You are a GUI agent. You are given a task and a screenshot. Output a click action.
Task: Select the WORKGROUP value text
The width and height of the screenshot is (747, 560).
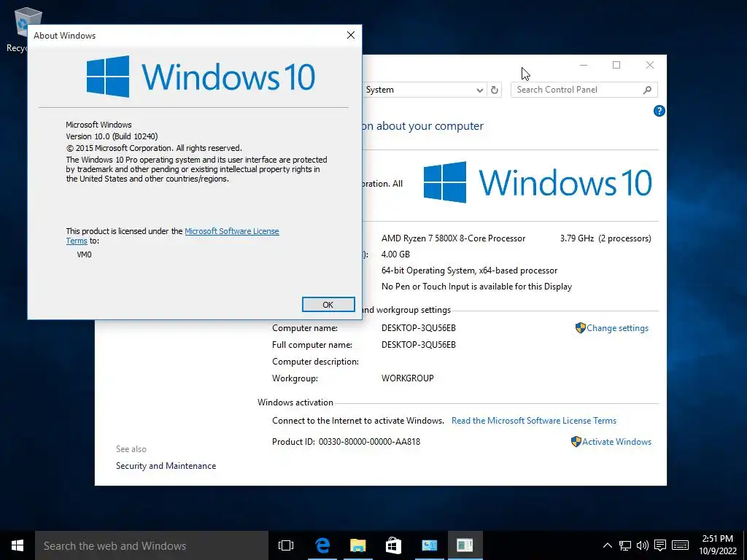tap(407, 378)
